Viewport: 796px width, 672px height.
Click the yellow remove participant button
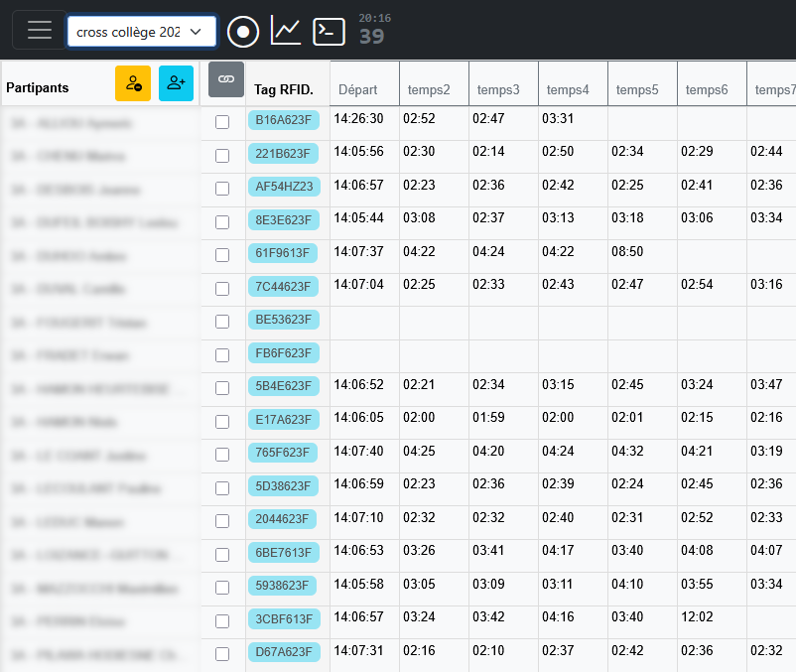[133, 83]
